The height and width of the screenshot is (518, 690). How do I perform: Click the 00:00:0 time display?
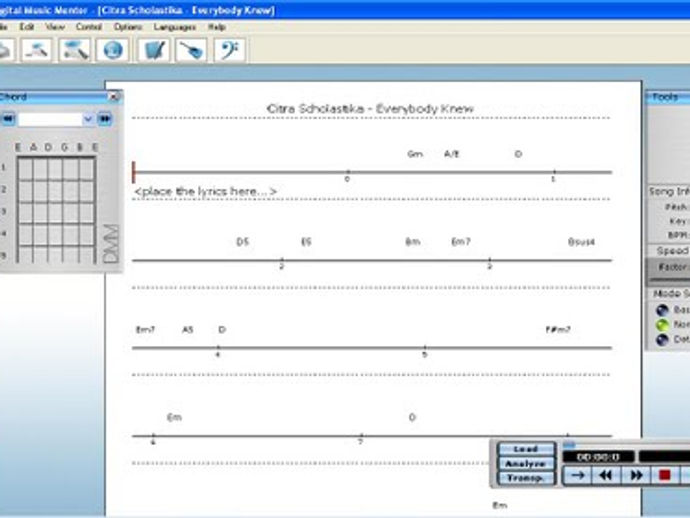(598, 457)
